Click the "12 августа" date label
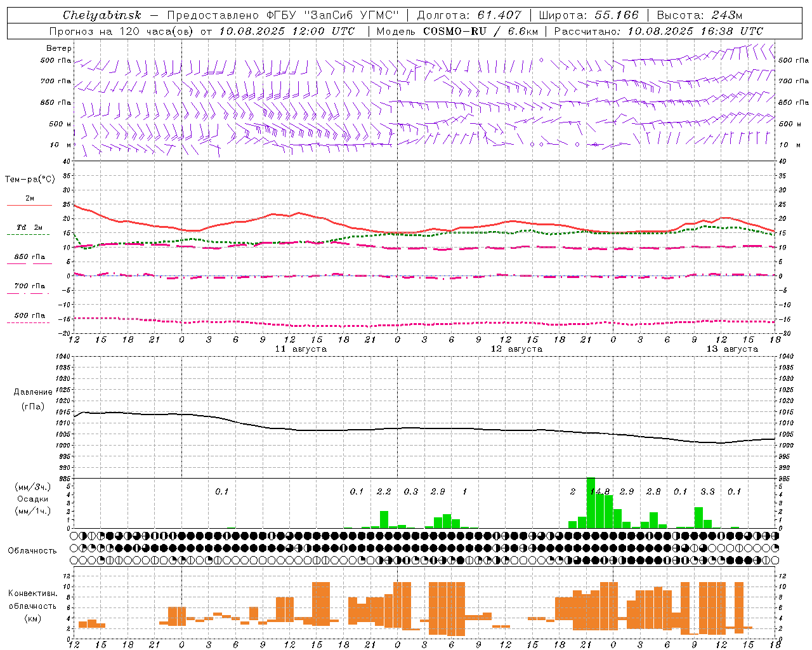 [x=516, y=349]
